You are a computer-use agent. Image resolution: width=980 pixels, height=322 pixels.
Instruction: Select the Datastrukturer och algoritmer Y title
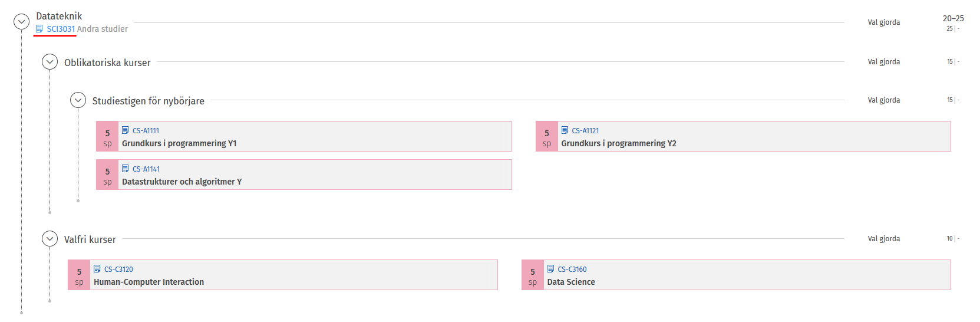182,182
